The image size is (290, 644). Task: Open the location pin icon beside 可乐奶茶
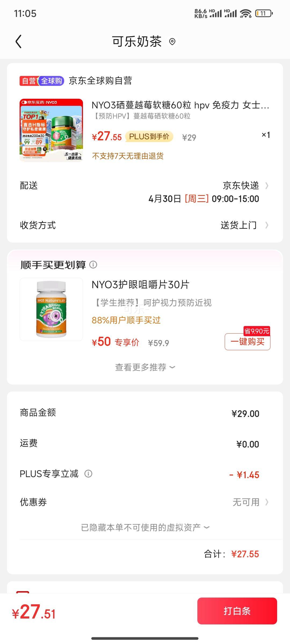tap(172, 42)
